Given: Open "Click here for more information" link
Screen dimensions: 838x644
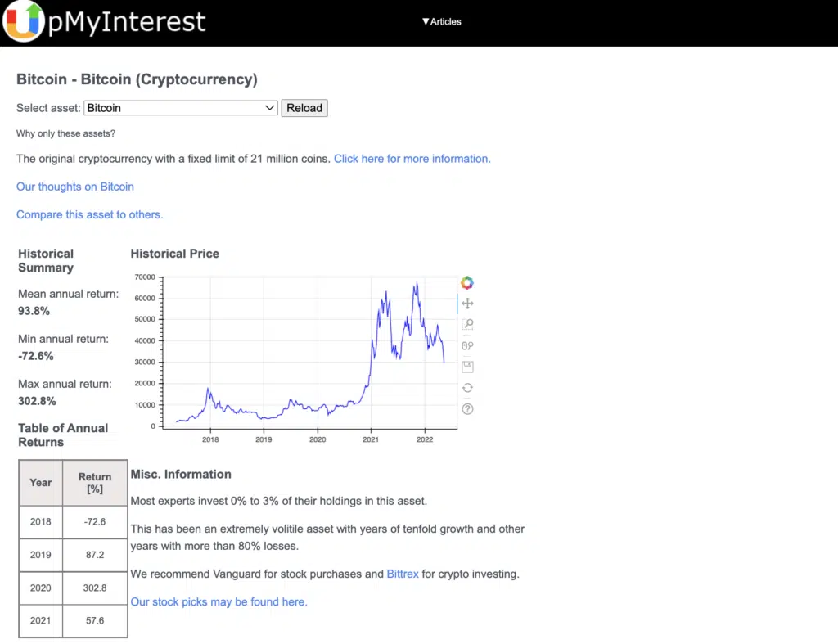Looking at the screenshot, I should click(x=412, y=159).
